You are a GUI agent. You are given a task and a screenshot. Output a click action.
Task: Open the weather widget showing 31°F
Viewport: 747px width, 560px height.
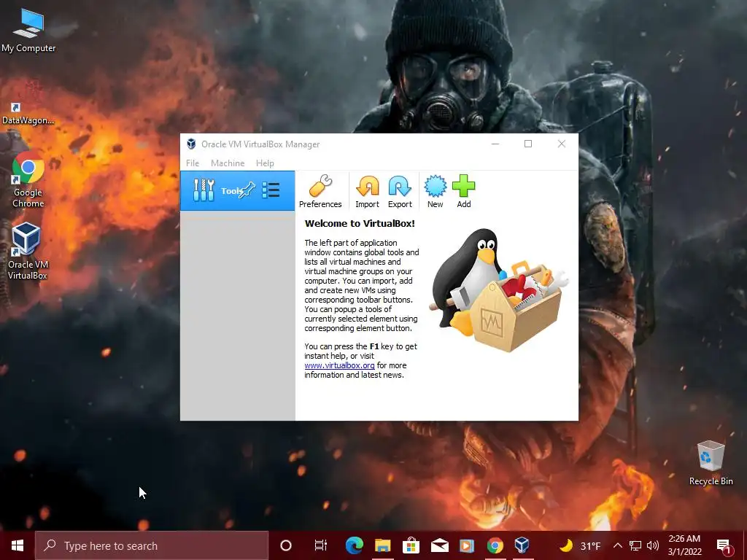point(580,545)
